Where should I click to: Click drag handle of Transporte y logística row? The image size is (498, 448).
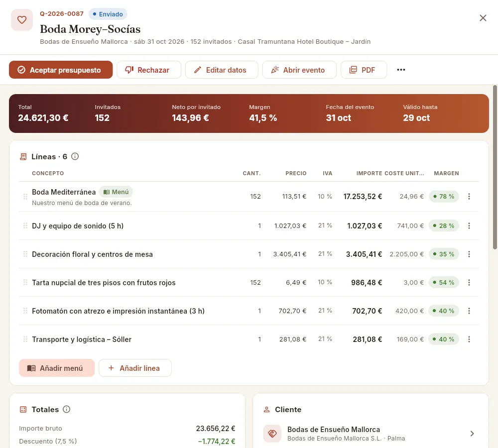[x=25, y=339]
